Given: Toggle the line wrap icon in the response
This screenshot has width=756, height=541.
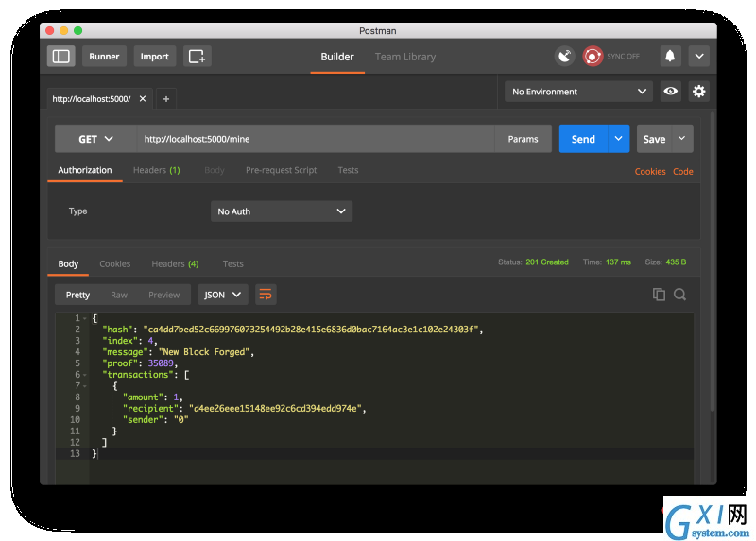Looking at the screenshot, I should pyautogui.click(x=266, y=295).
